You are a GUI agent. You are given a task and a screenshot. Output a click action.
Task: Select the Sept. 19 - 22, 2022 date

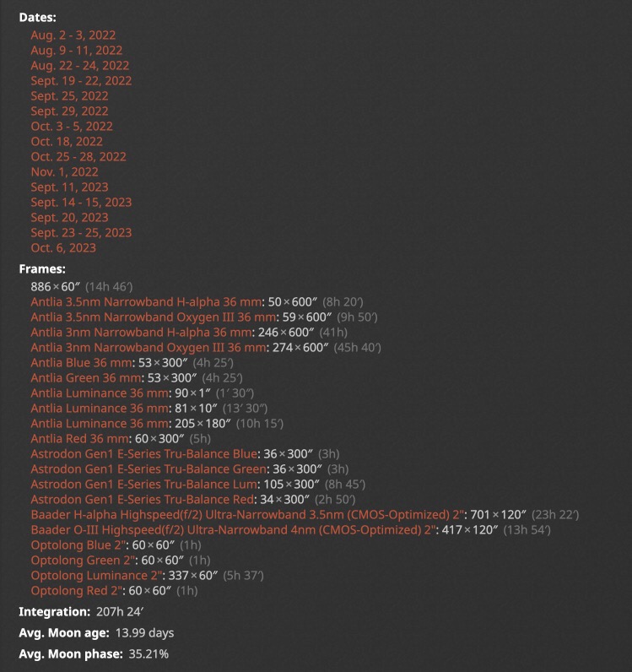pos(81,80)
